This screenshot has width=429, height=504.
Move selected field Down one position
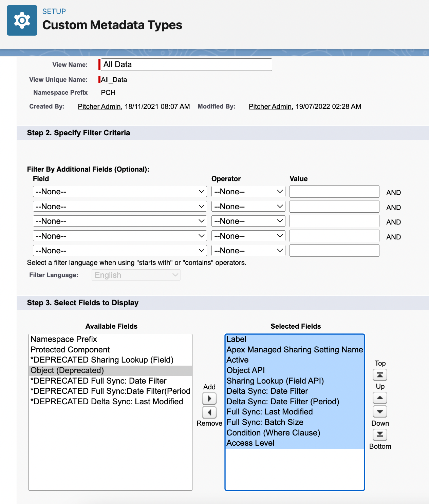coord(380,412)
